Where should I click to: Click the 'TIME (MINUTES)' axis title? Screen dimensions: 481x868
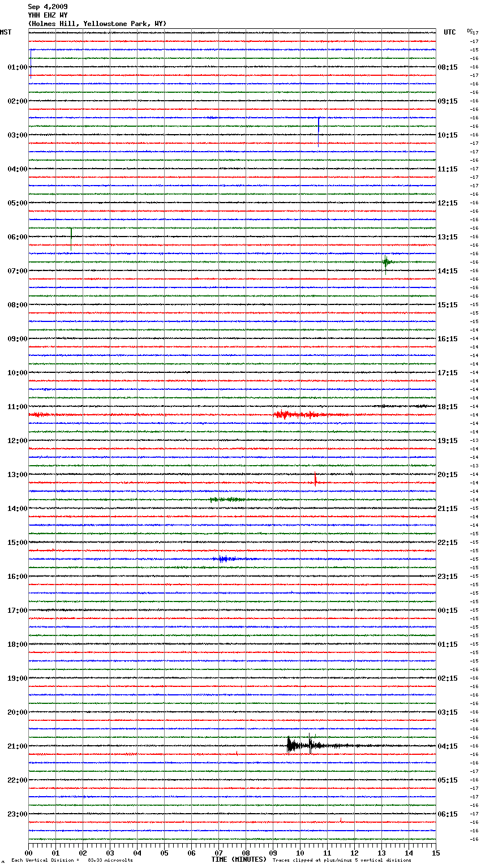[x=239, y=860]
